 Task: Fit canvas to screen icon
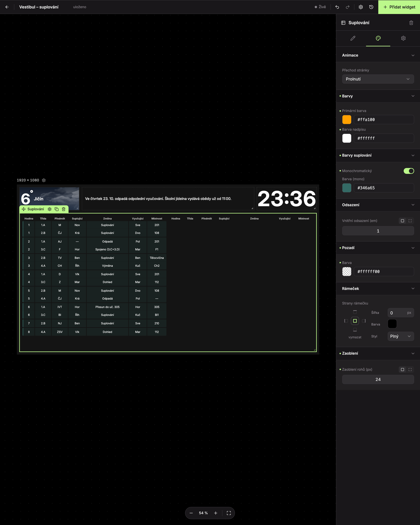[x=229, y=513]
